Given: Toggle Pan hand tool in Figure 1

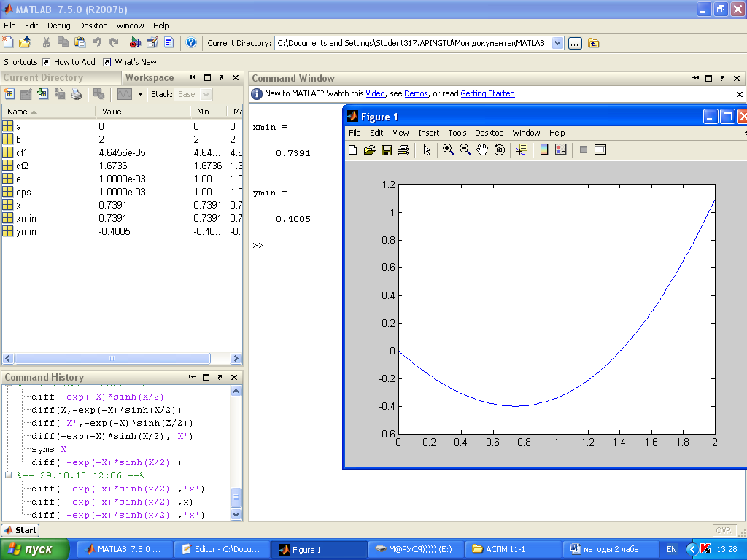Looking at the screenshot, I should click(x=482, y=150).
